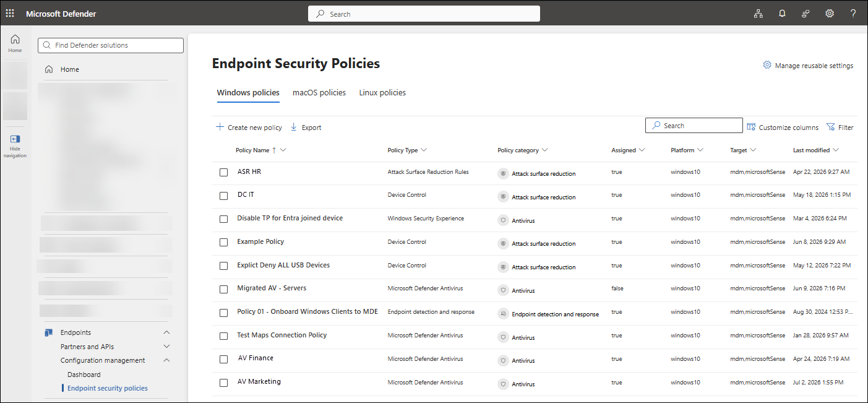Click the Home icon in left rail

pyautogui.click(x=15, y=40)
